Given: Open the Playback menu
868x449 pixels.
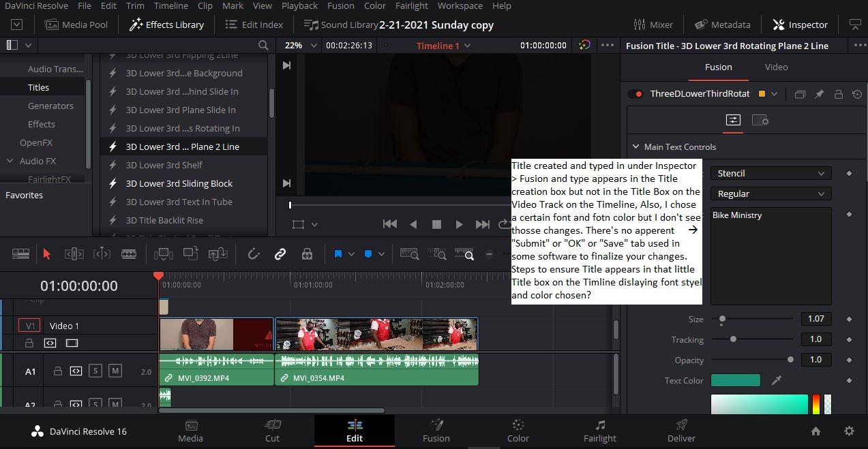Looking at the screenshot, I should click(x=299, y=5).
